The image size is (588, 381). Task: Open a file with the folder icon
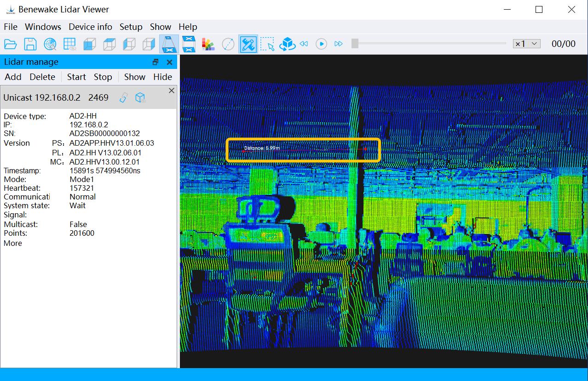[11, 44]
